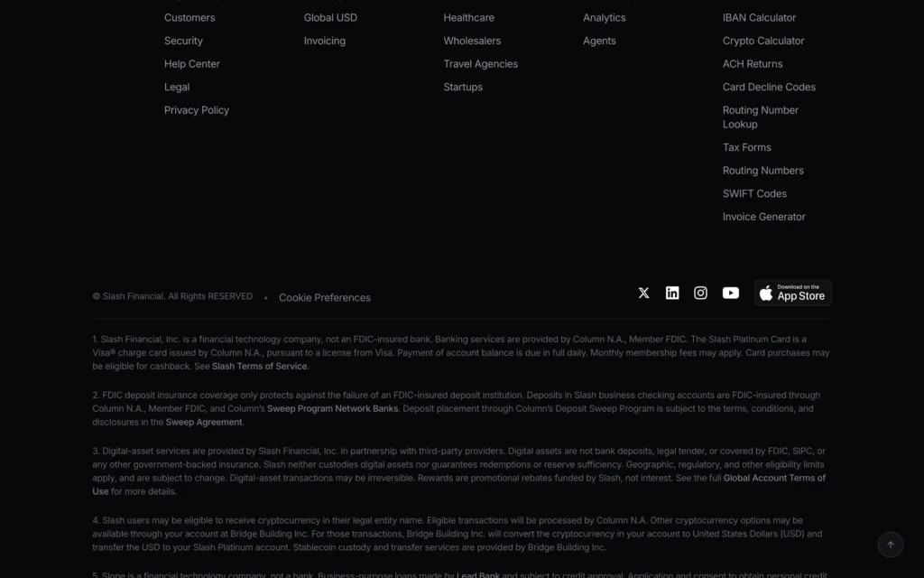Click the Slash Financial copyright notice text
This screenshot has width=924, height=578.
point(172,296)
